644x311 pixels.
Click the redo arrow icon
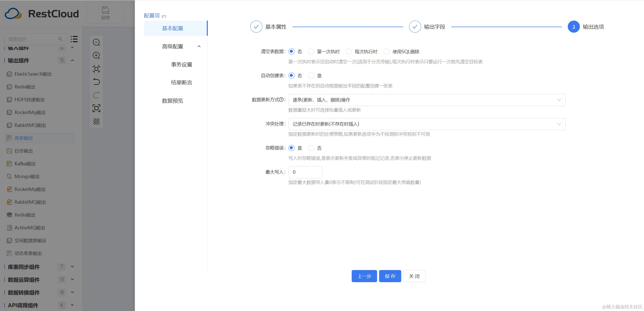(x=96, y=95)
